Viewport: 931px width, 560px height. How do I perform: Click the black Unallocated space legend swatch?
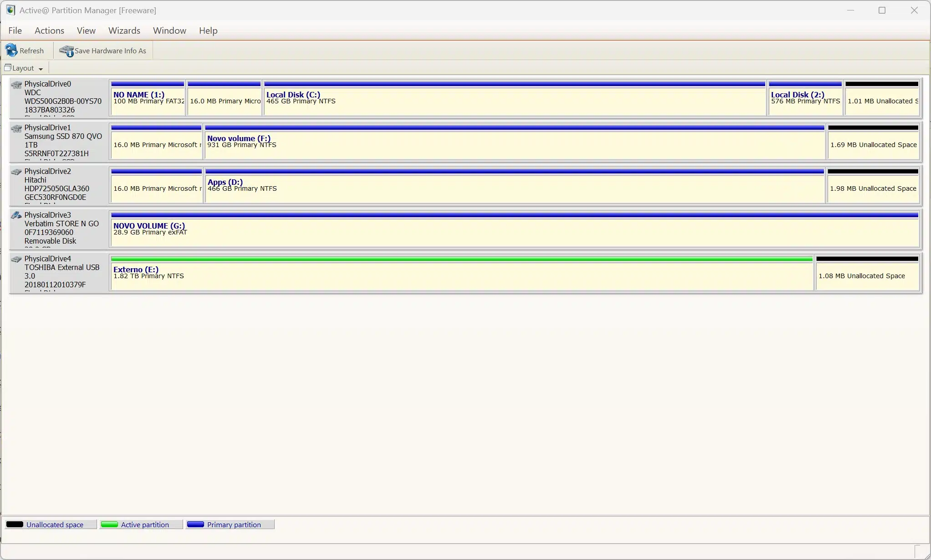(x=15, y=524)
